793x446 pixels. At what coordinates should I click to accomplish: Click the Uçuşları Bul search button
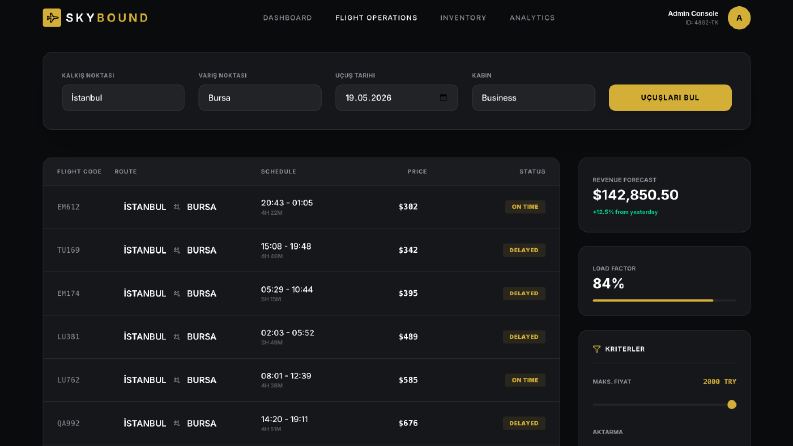pos(670,98)
